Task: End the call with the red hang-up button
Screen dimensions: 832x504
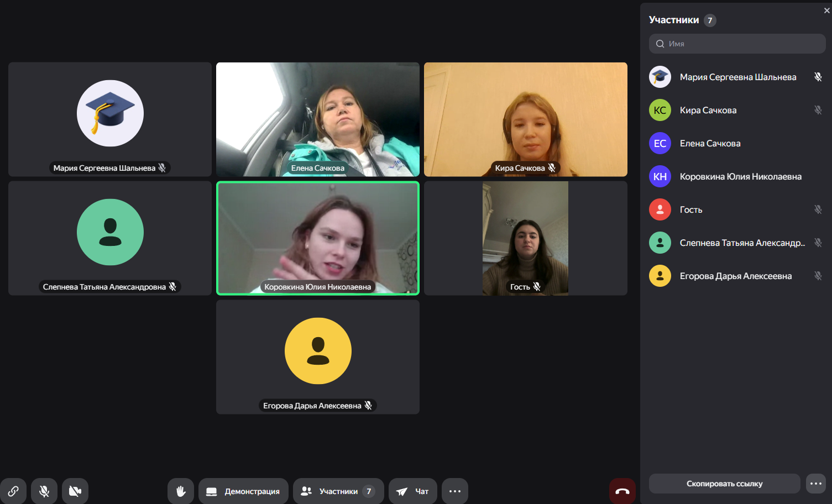Action: pyautogui.click(x=622, y=491)
